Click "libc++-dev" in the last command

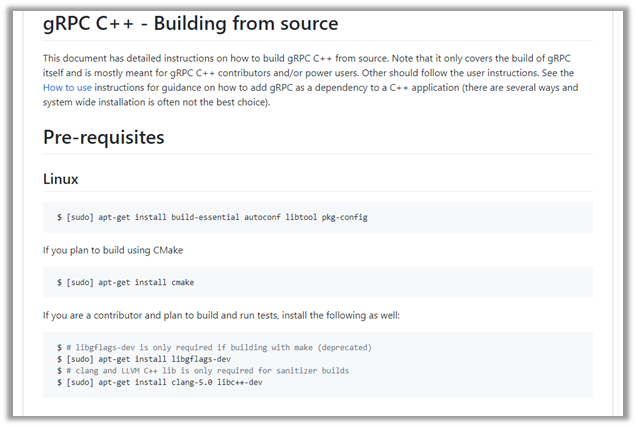(240, 382)
